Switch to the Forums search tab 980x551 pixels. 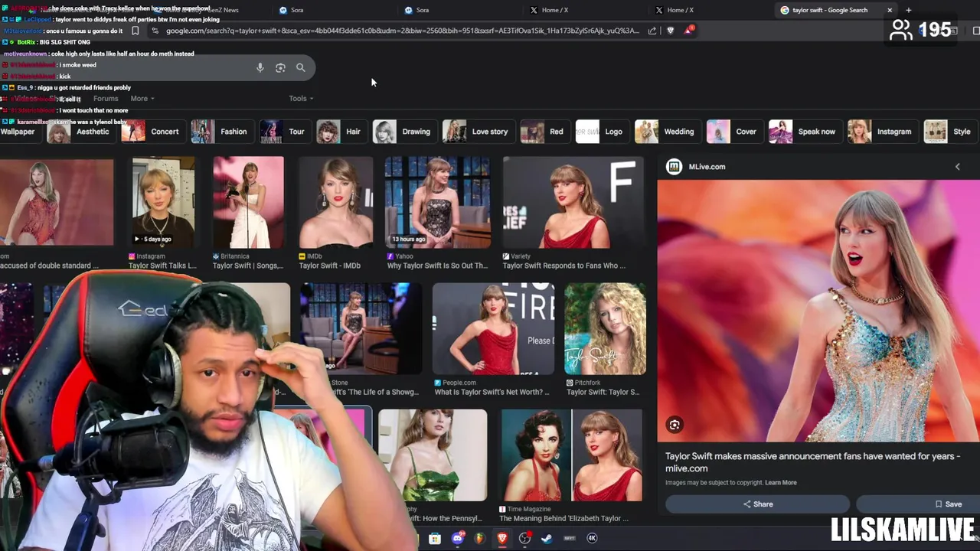tap(106, 99)
